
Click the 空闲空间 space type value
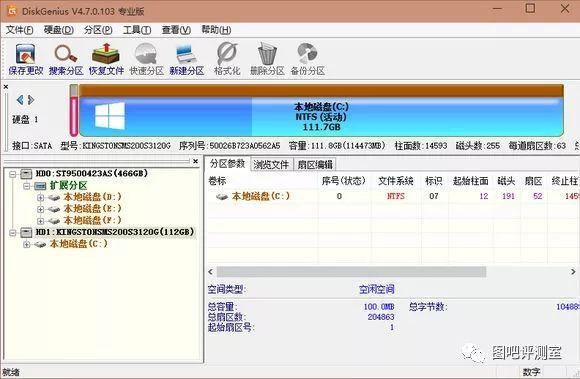[377, 290]
